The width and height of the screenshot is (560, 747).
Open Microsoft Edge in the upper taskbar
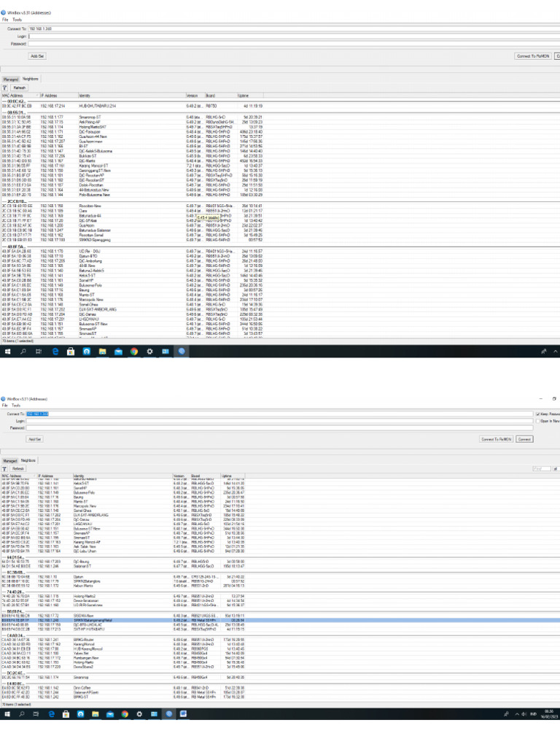tap(55, 352)
